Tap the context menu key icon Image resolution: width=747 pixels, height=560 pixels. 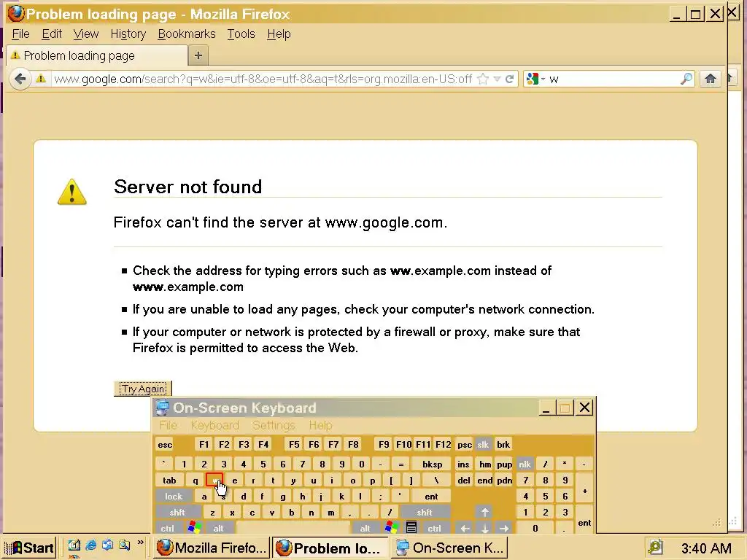[x=411, y=528]
